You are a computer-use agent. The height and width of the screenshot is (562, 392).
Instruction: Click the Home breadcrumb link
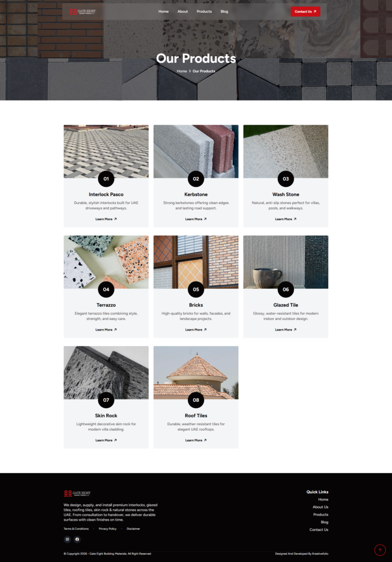[182, 71]
